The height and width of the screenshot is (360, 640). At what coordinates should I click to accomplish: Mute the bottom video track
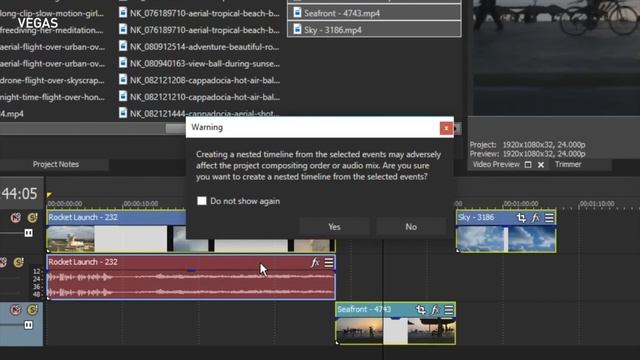16,310
